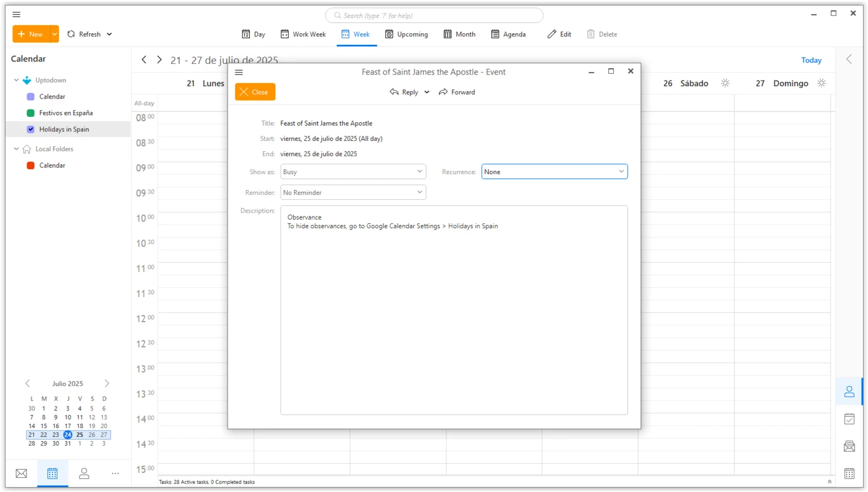
Task: Switch to Mail using the envelope icon
Action: (21, 473)
